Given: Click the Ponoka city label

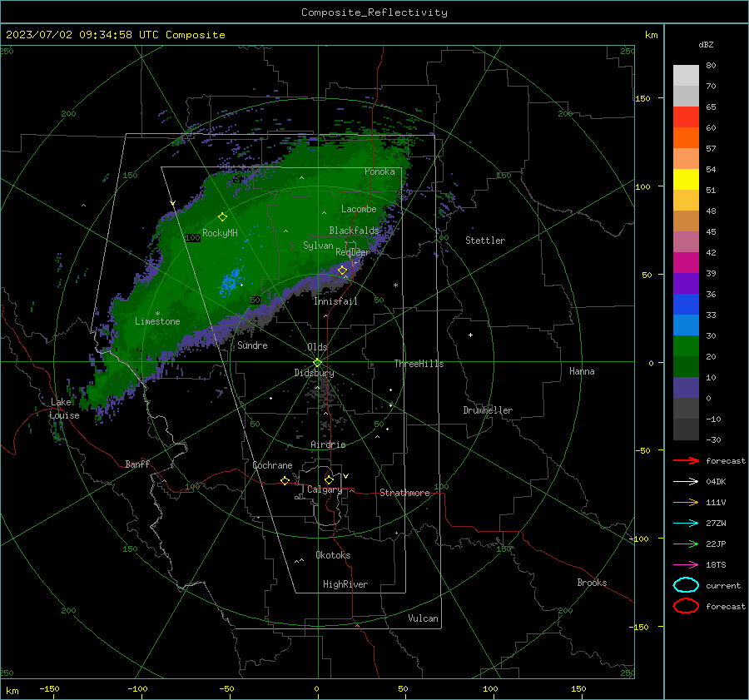Looking at the screenshot, I should coord(379,171).
